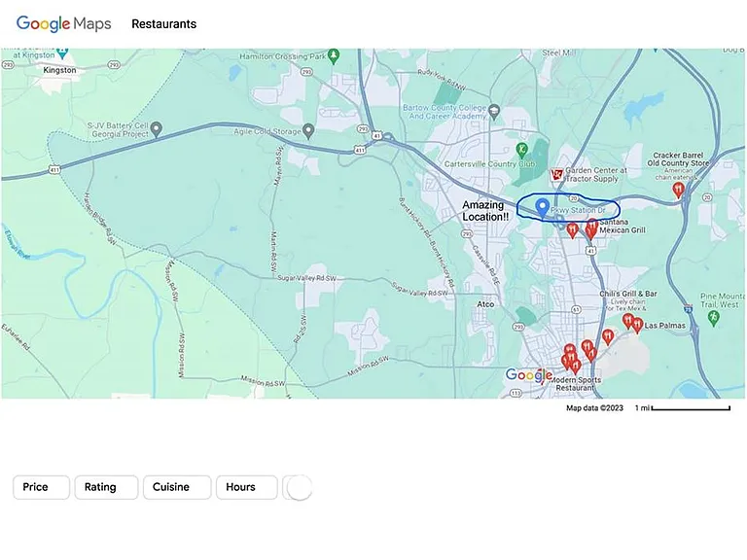The height and width of the screenshot is (560, 747).
Task: Click the Agile Cold Storage label
Action: click(x=267, y=131)
